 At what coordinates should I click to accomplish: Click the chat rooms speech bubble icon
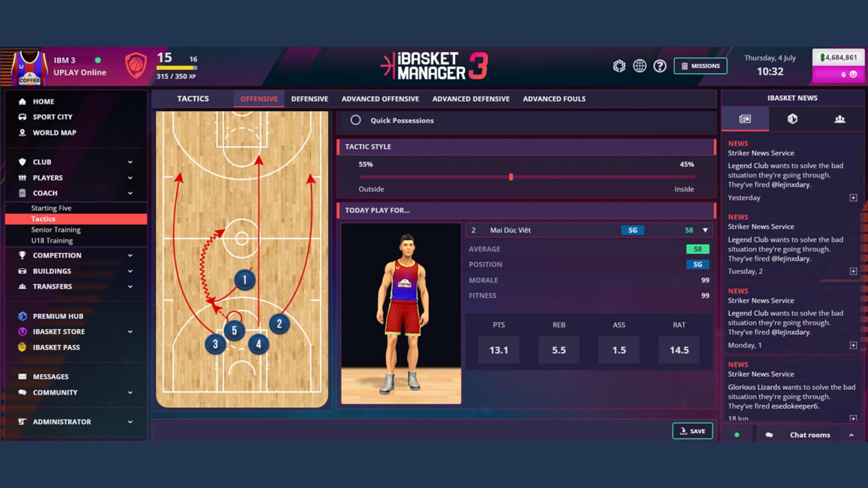coord(769,435)
